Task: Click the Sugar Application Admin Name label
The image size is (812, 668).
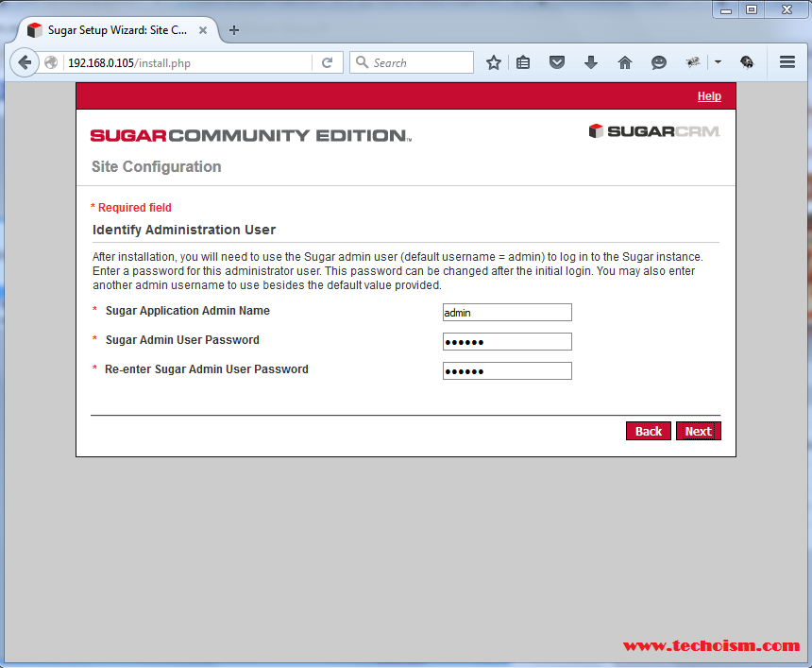Action: (188, 311)
